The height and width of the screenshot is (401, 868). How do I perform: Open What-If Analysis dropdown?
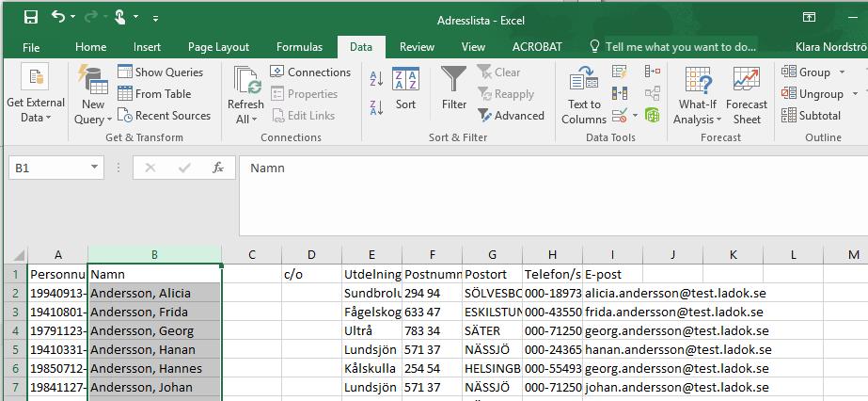(x=698, y=95)
